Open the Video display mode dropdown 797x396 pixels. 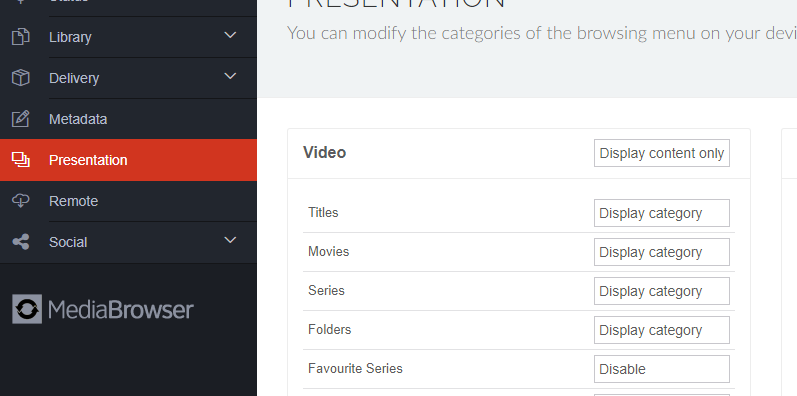coord(662,153)
